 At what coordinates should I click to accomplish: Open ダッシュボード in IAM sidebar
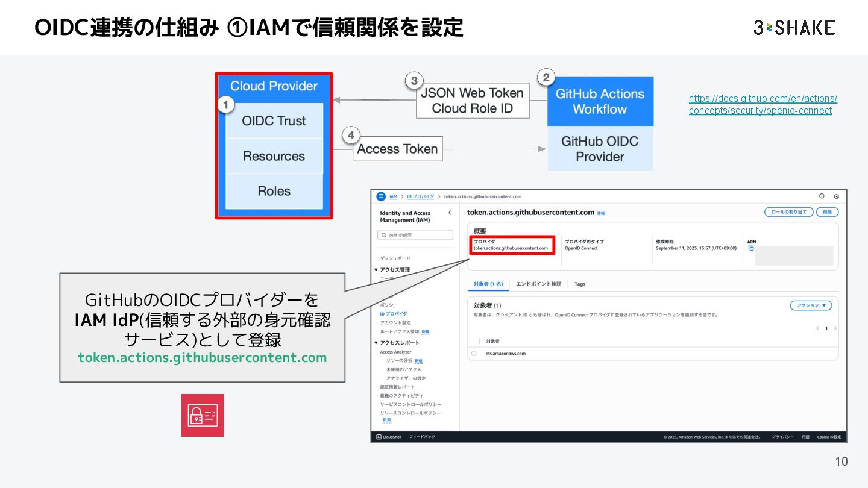395,258
